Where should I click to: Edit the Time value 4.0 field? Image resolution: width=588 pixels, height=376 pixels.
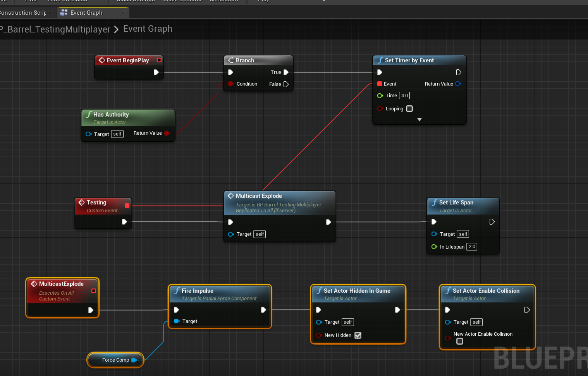[x=404, y=96]
